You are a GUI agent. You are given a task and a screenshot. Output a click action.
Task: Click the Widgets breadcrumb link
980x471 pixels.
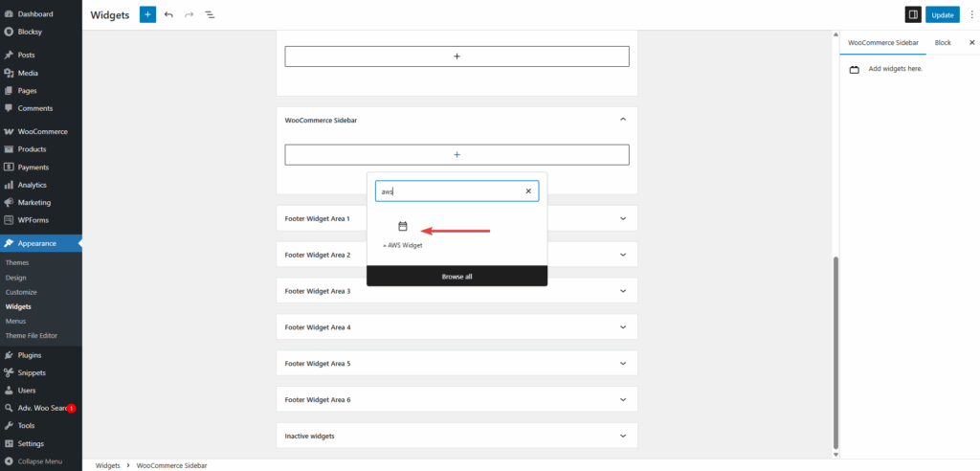pyautogui.click(x=107, y=466)
